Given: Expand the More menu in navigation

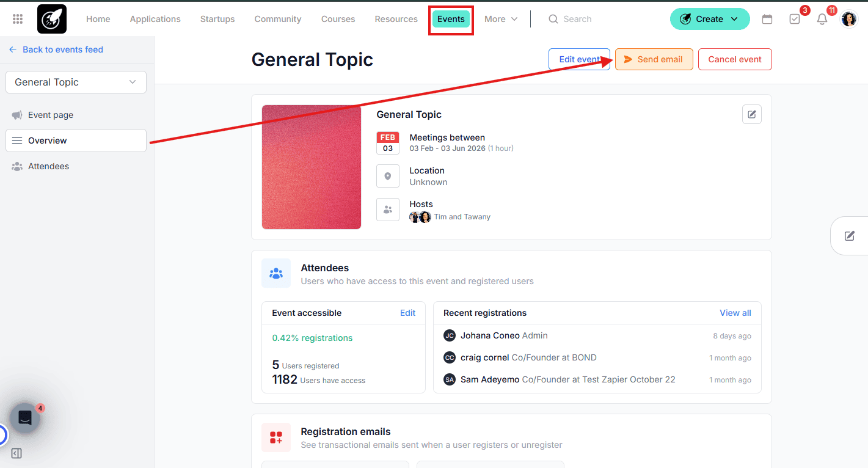Looking at the screenshot, I should click(x=501, y=19).
